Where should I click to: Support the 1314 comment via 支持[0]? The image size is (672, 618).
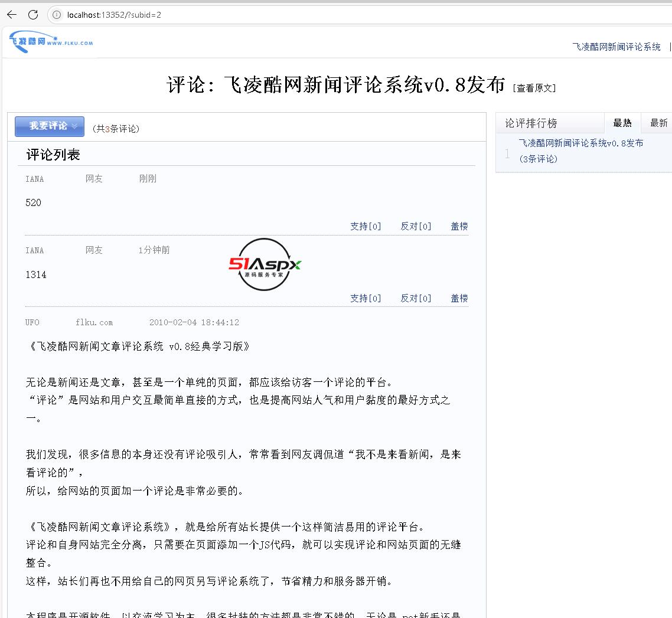click(365, 298)
